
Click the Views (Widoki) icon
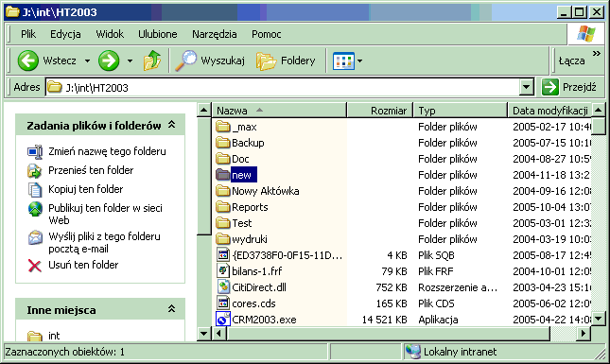[343, 61]
